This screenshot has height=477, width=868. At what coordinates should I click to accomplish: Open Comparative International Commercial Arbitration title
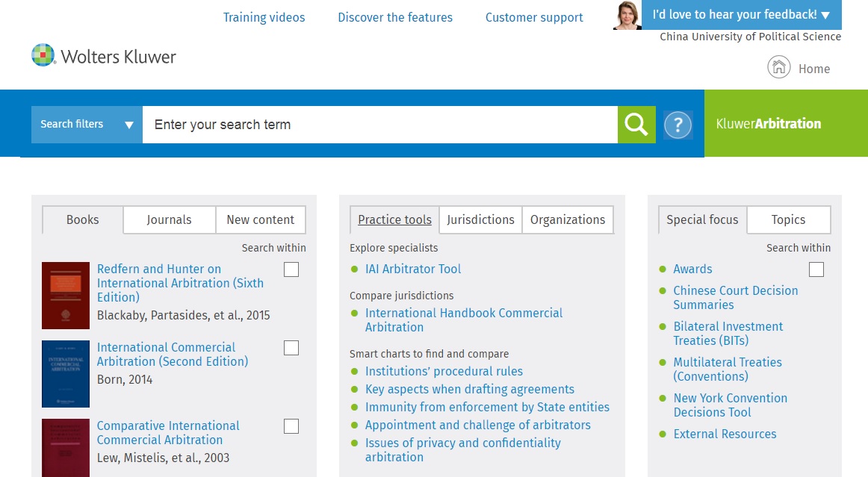[x=168, y=433]
